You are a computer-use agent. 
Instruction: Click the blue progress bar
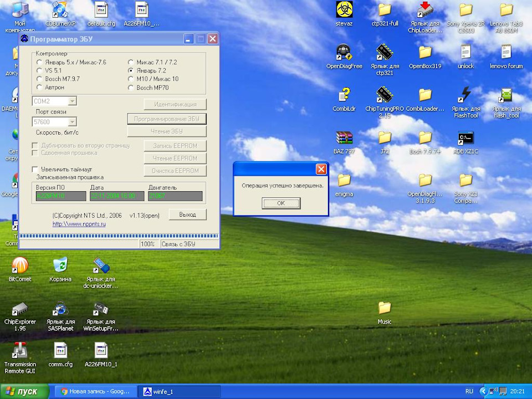[x=119, y=236]
